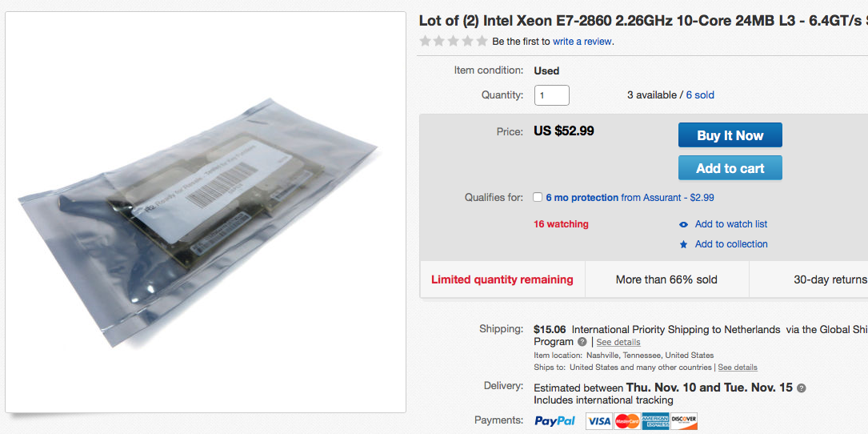
Task: Click the American Express card icon
Action: [655, 421]
